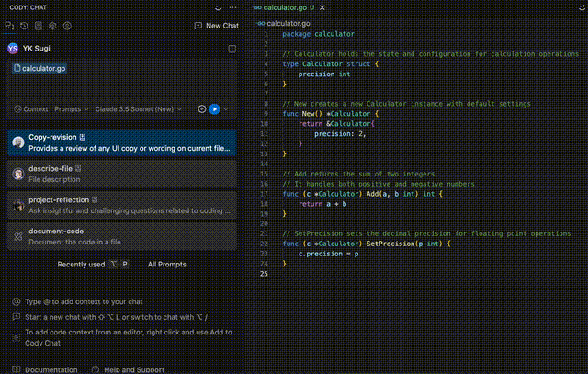The height and width of the screenshot is (374, 588).
Task: Click the Help and Support question icon
Action: (96, 369)
